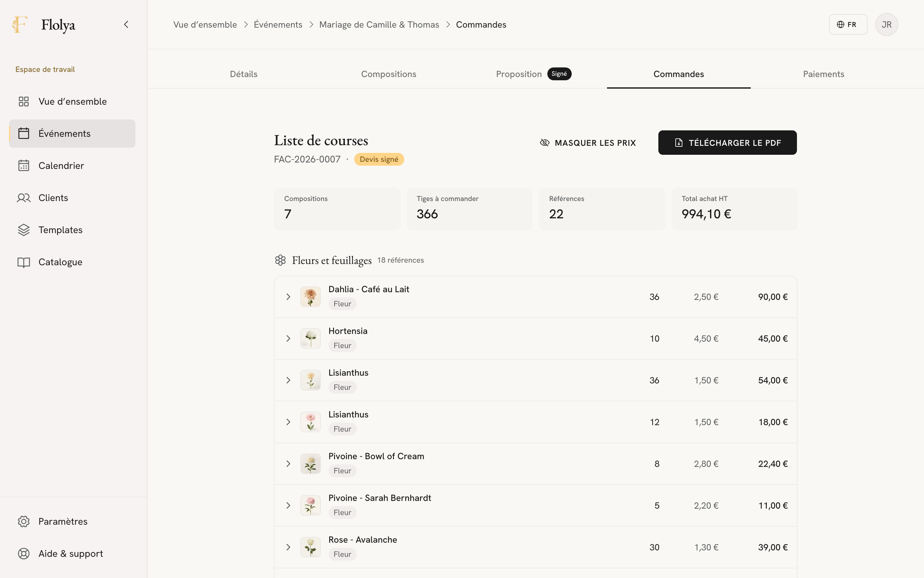The image size is (924, 578).
Task: Click the Paramètres gear icon
Action: [x=24, y=521]
